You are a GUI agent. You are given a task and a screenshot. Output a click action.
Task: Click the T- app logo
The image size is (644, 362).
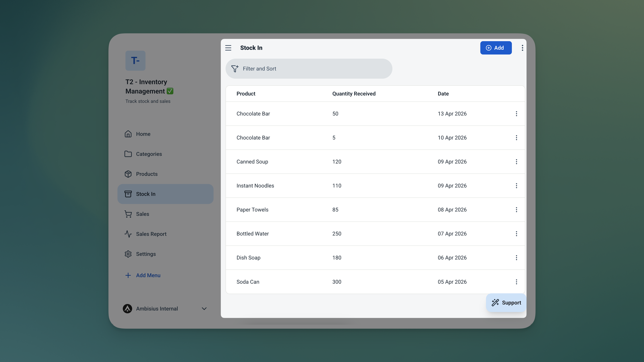click(x=135, y=60)
